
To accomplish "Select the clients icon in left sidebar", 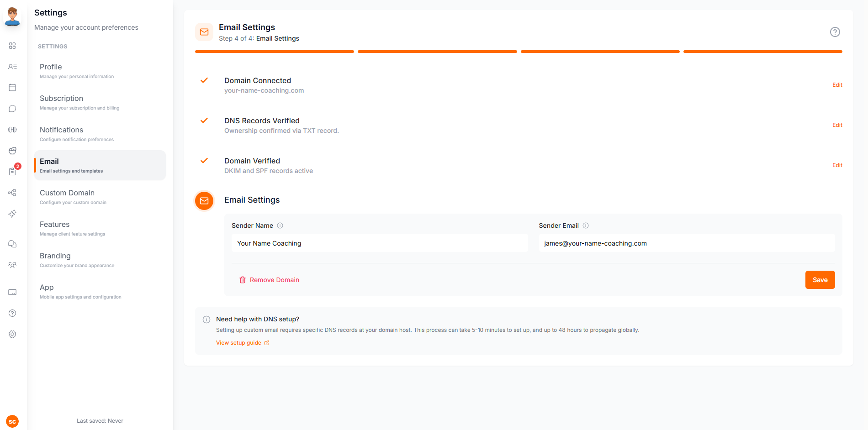I will tap(12, 67).
